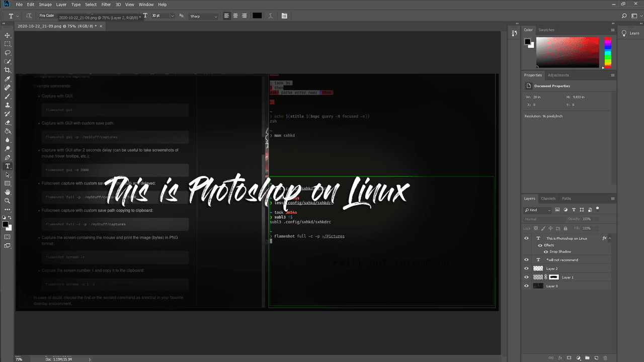Viewport: 644px width, 362px height.
Task: Click the foreground color swatch in toolbar
Action: click(5, 224)
